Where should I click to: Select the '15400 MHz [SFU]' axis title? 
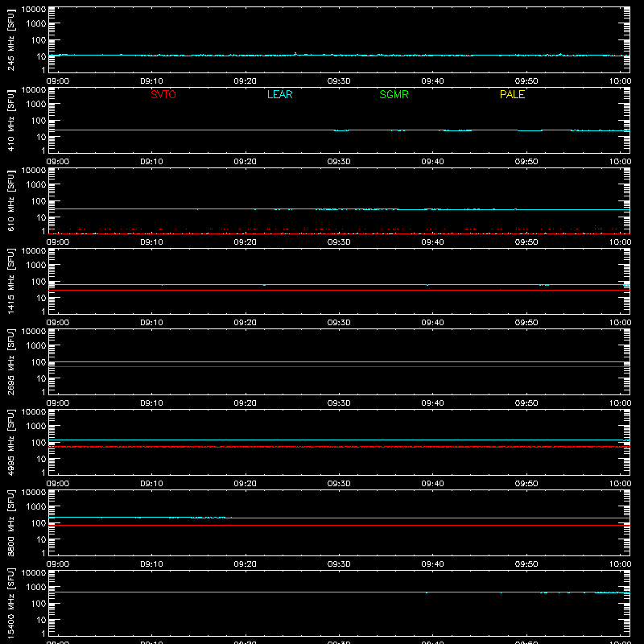click(10, 603)
